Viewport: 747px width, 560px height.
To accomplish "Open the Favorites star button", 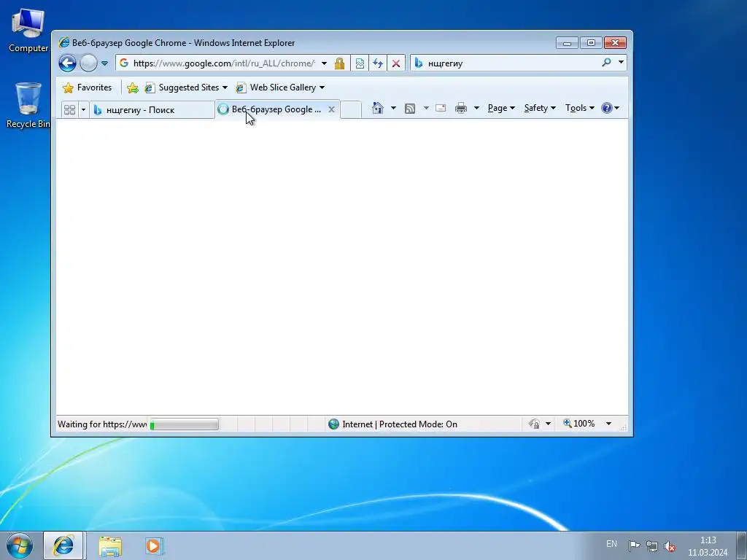I will (x=88, y=87).
